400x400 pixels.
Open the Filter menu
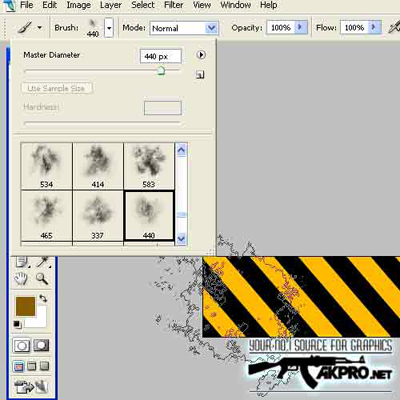[x=174, y=5]
